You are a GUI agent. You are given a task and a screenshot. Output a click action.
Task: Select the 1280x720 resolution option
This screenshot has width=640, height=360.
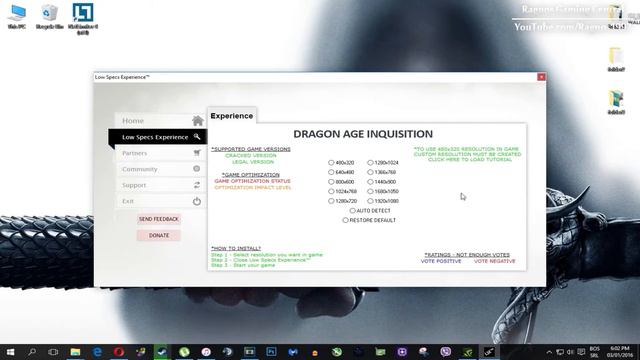(x=342, y=201)
